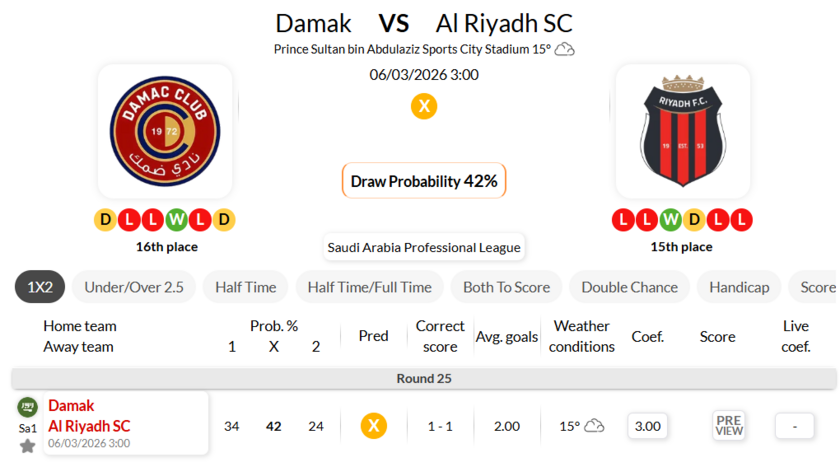Open the Double Chance tab

tap(629, 287)
